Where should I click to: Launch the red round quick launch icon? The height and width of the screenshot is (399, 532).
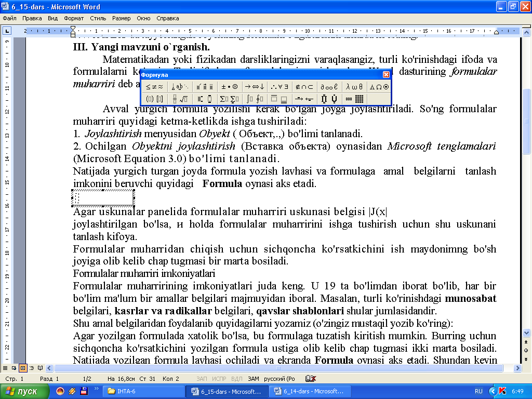click(60, 391)
